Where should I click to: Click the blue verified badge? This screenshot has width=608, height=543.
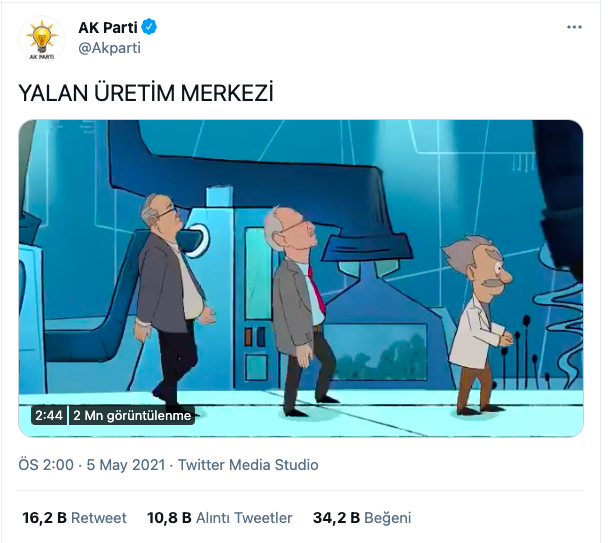click(149, 27)
